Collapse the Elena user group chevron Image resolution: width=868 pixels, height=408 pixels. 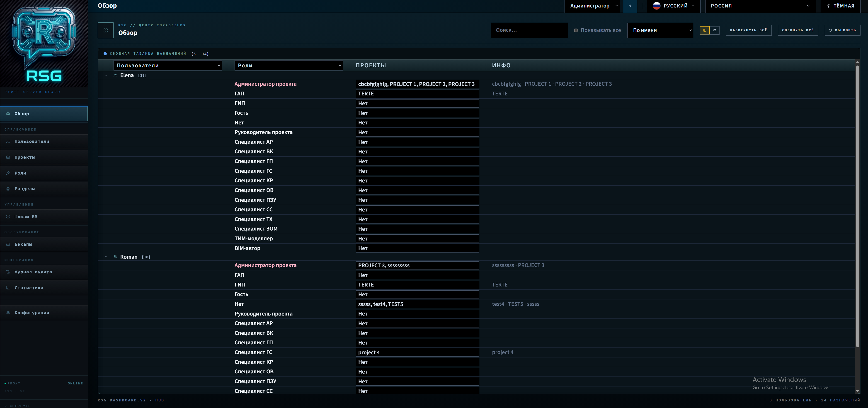pyautogui.click(x=106, y=75)
